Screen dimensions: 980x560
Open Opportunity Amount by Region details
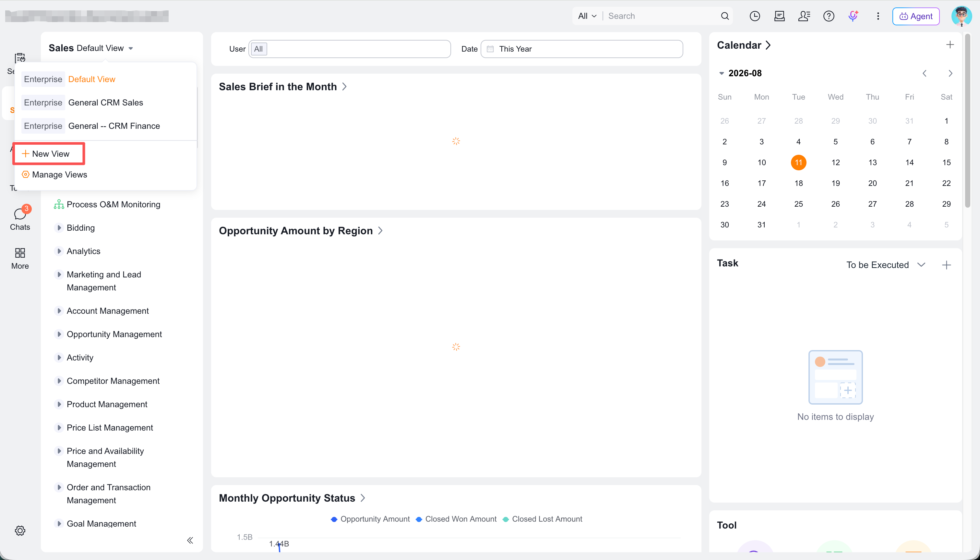coord(301,231)
